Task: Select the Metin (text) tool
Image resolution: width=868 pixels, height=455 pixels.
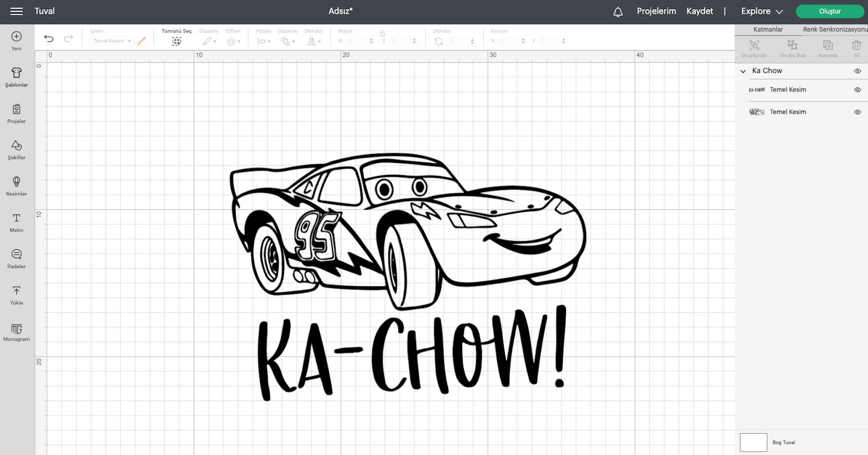Action: tap(16, 222)
